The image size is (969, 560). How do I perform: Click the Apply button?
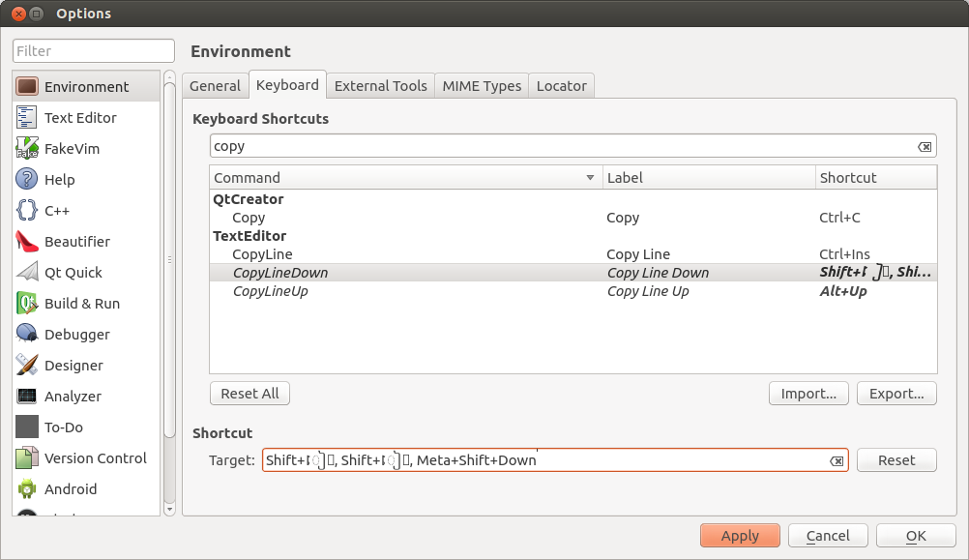pos(740,536)
